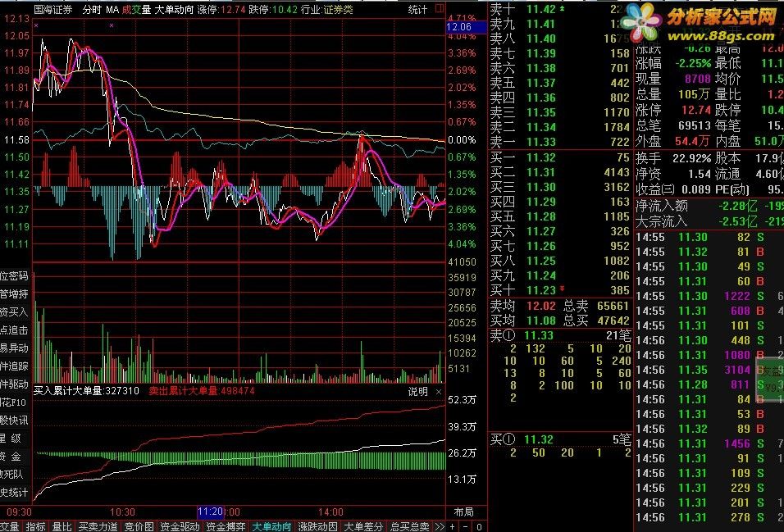Click the 行业:证券类 industry label

(327, 10)
